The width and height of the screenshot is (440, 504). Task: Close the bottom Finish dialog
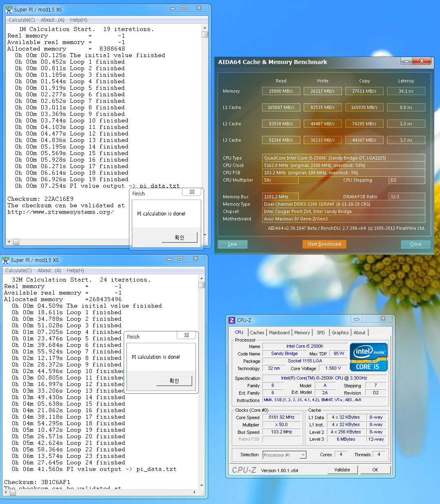187,335
